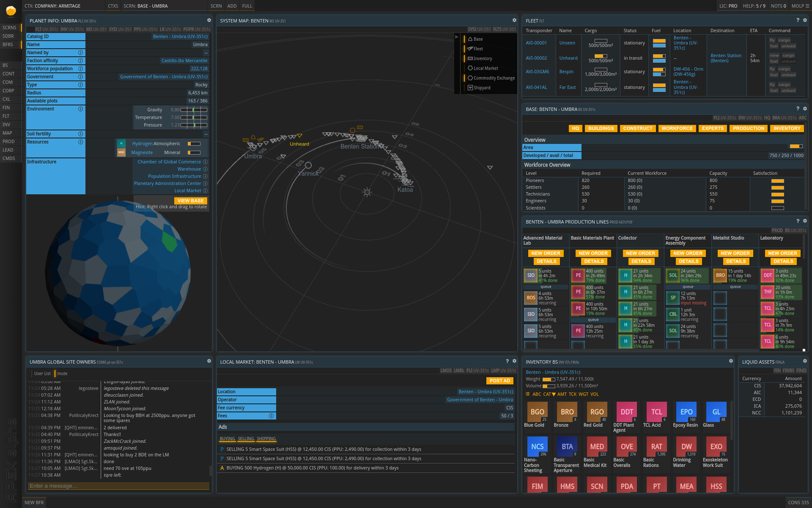Select the Blue Gold material icon in inventory
Image resolution: width=812 pixels, height=508 pixels.
537,411
